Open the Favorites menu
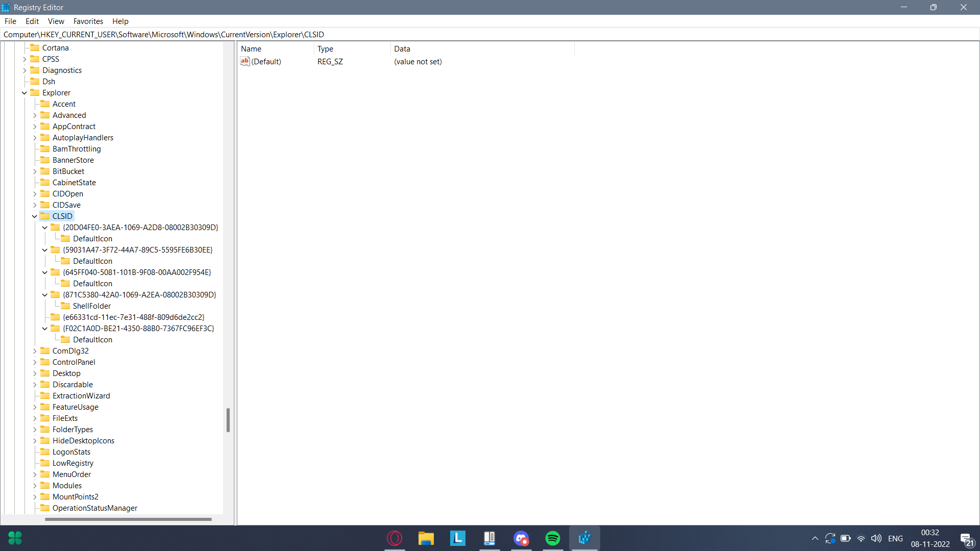Screen dimensions: 980x551 tap(88, 21)
